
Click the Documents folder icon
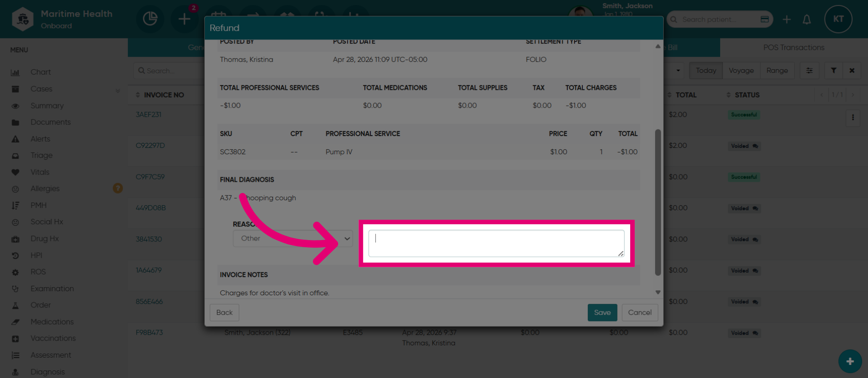(x=15, y=123)
